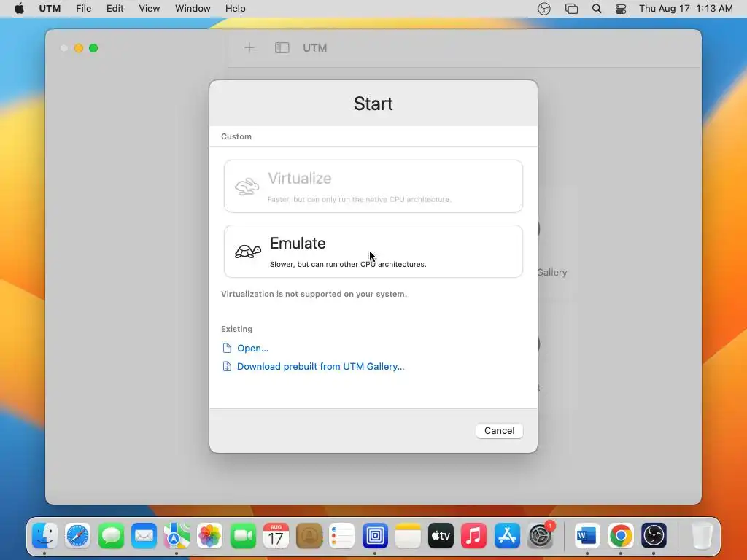Open Finder from the Dock

[44, 536]
